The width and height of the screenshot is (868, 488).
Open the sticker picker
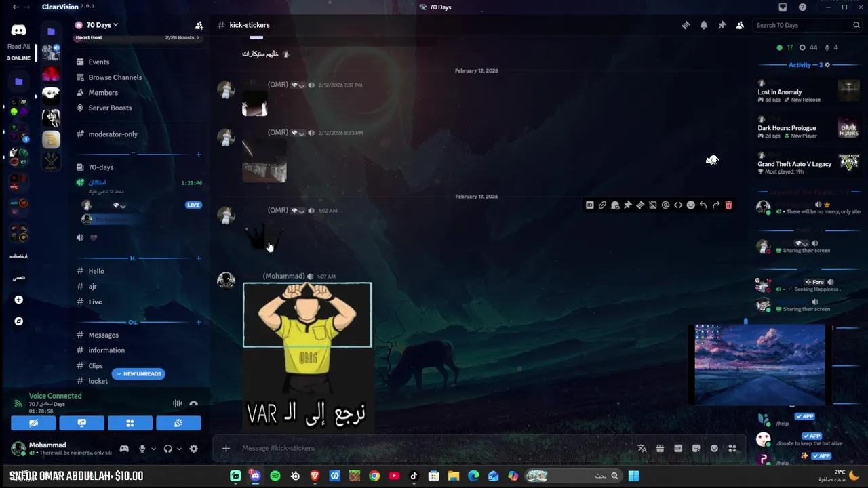pyautogui.click(x=696, y=448)
